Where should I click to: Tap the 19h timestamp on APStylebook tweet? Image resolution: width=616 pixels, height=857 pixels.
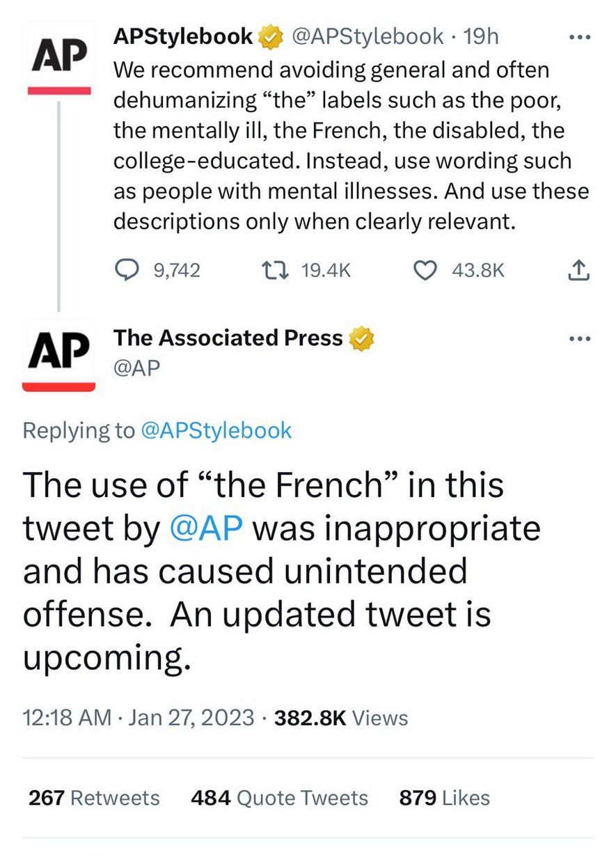point(482,36)
